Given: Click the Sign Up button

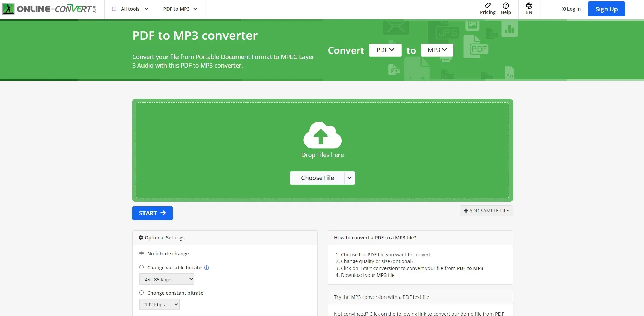Looking at the screenshot, I should [x=606, y=9].
